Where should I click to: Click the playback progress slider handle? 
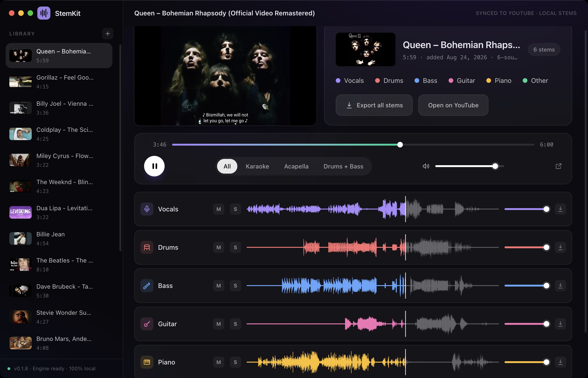[400, 145]
